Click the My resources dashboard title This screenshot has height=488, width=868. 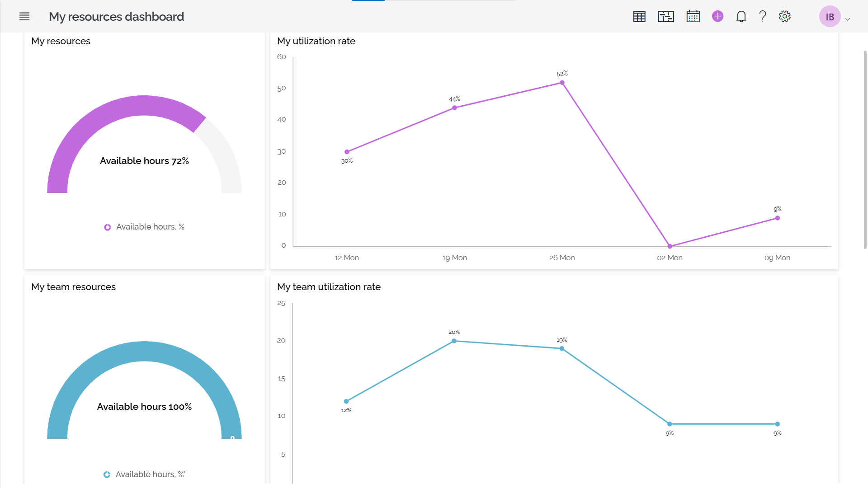116,16
